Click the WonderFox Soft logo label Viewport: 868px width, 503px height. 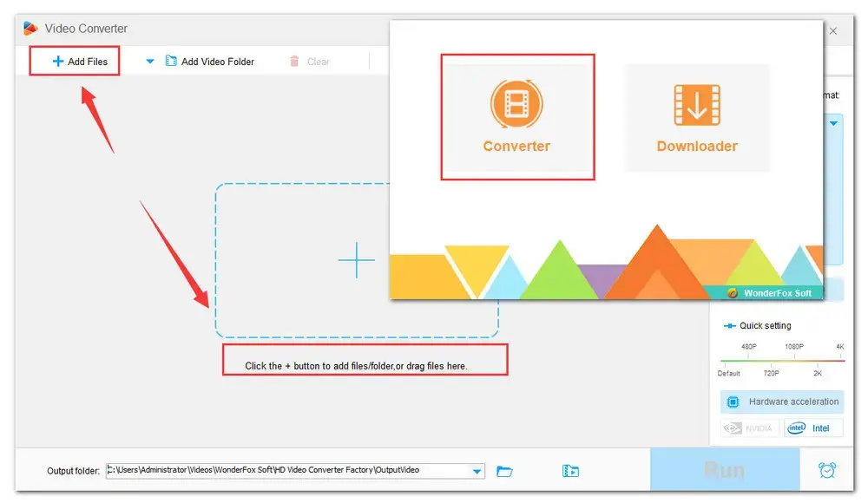[x=769, y=293]
